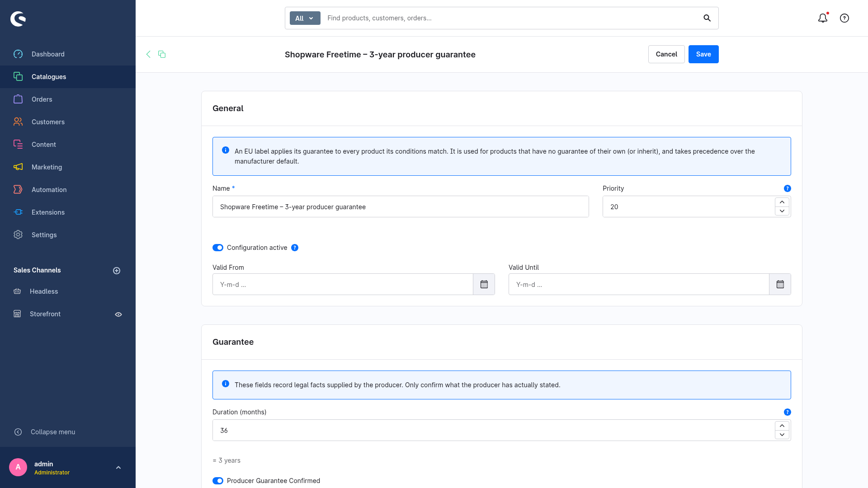Toggle the Configuration active switch
Image resolution: width=868 pixels, height=488 pixels.
(218, 248)
